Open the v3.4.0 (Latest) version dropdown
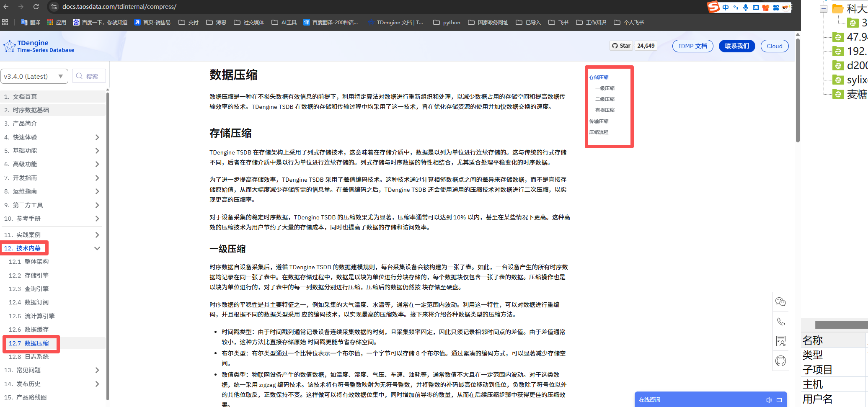 coord(34,76)
